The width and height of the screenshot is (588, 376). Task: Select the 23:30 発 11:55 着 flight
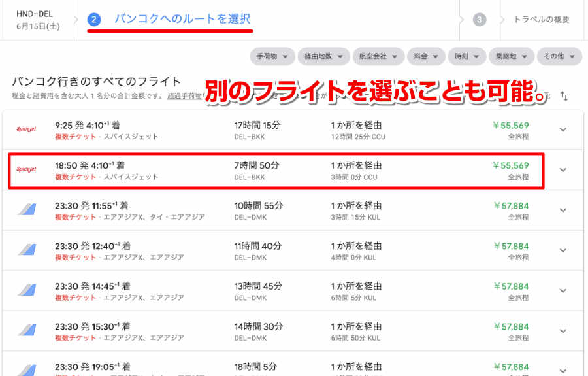pos(293,210)
